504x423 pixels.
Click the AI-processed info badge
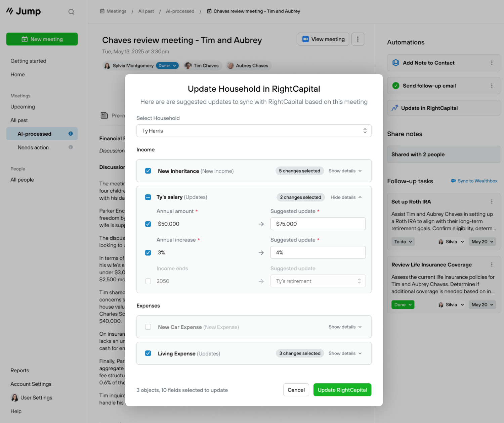(x=71, y=134)
